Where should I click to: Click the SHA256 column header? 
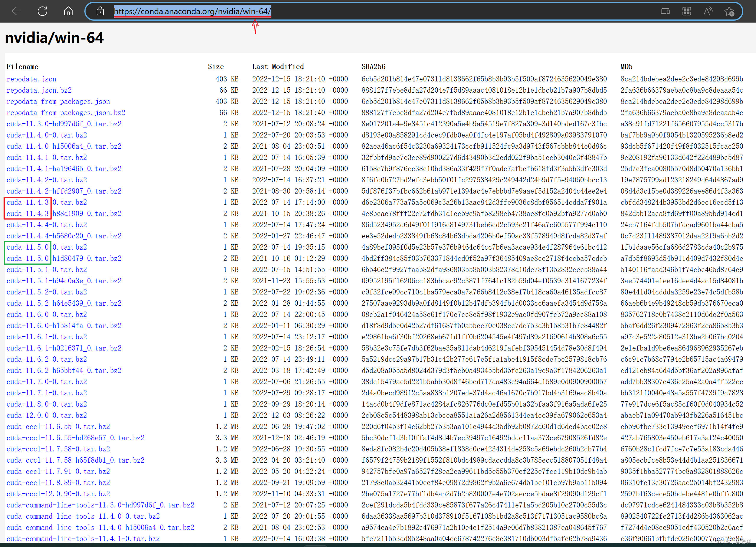coord(373,67)
